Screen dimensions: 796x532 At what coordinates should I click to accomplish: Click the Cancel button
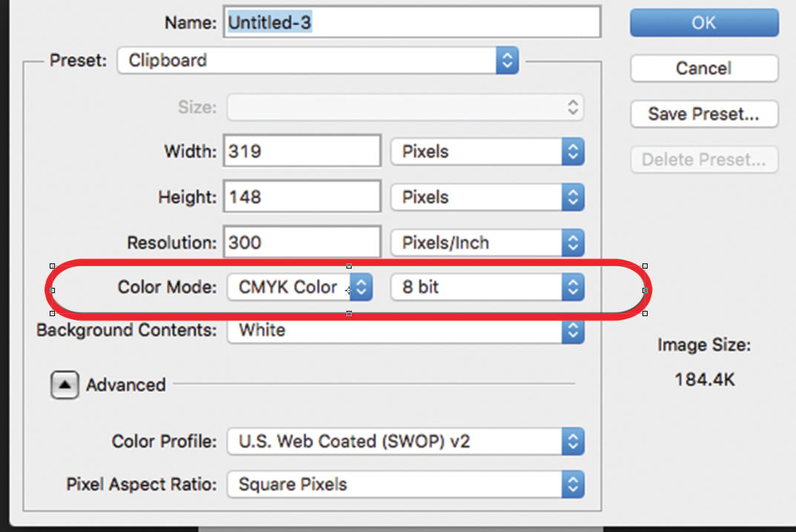point(704,68)
